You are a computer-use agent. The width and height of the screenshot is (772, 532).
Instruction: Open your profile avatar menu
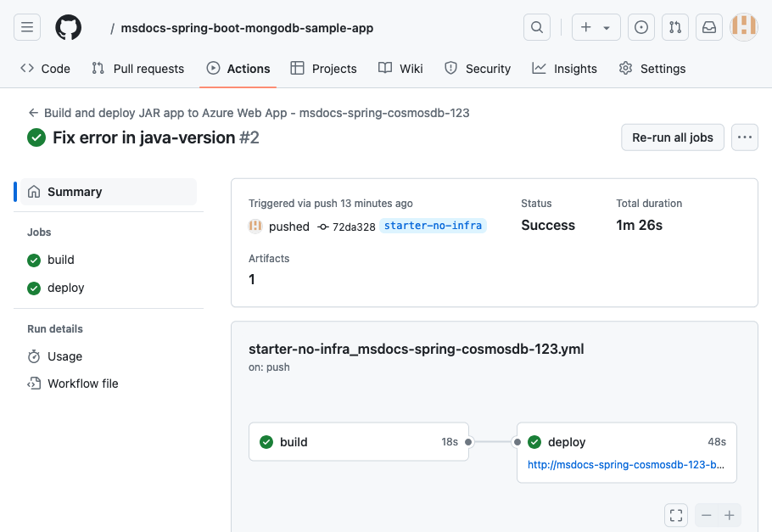pyautogui.click(x=743, y=26)
